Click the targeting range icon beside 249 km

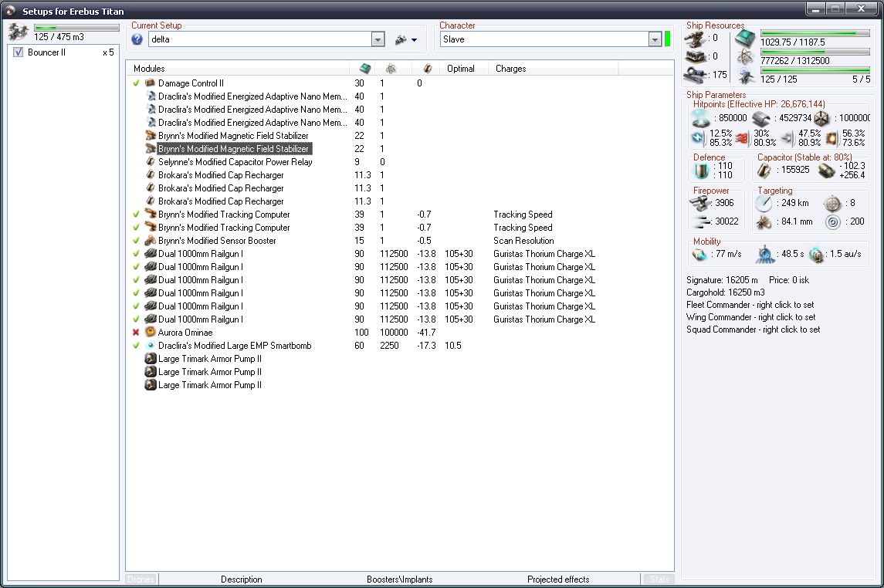pos(764,203)
